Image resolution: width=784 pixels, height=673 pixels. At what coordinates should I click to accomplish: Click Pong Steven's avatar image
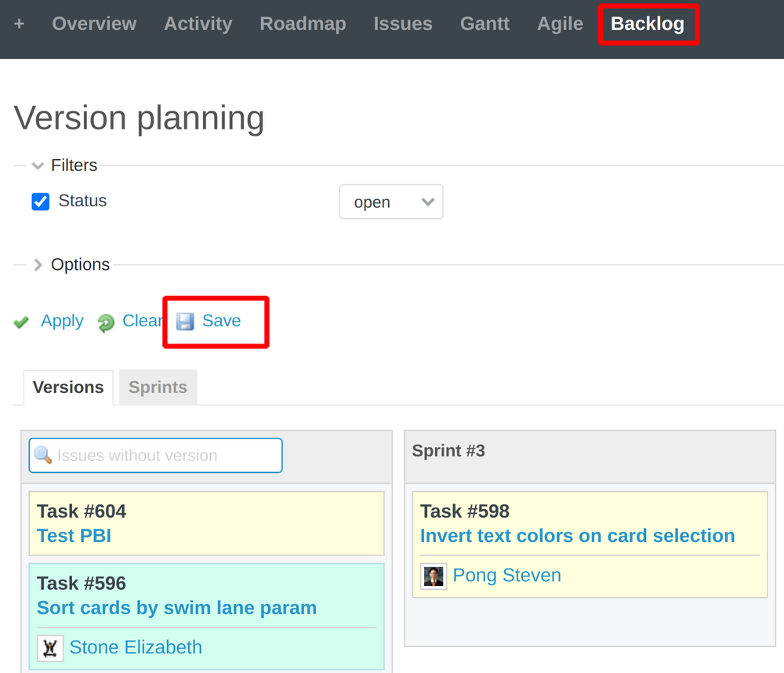point(434,576)
